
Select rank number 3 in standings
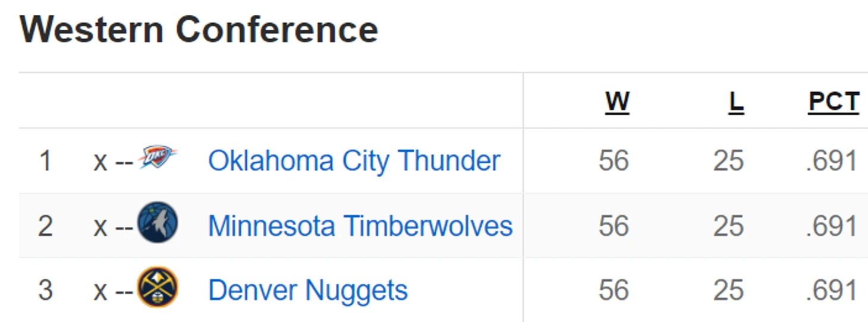(x=45, y=291)
